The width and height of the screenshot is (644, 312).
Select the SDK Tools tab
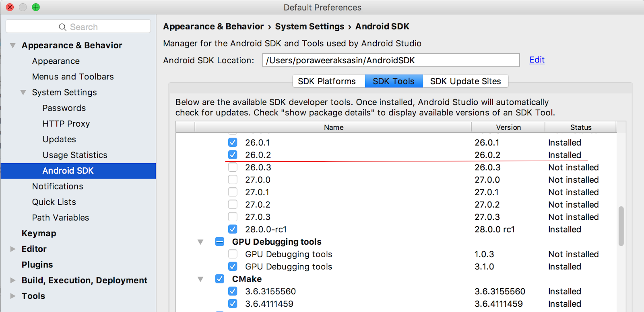(x=394, y=81)
